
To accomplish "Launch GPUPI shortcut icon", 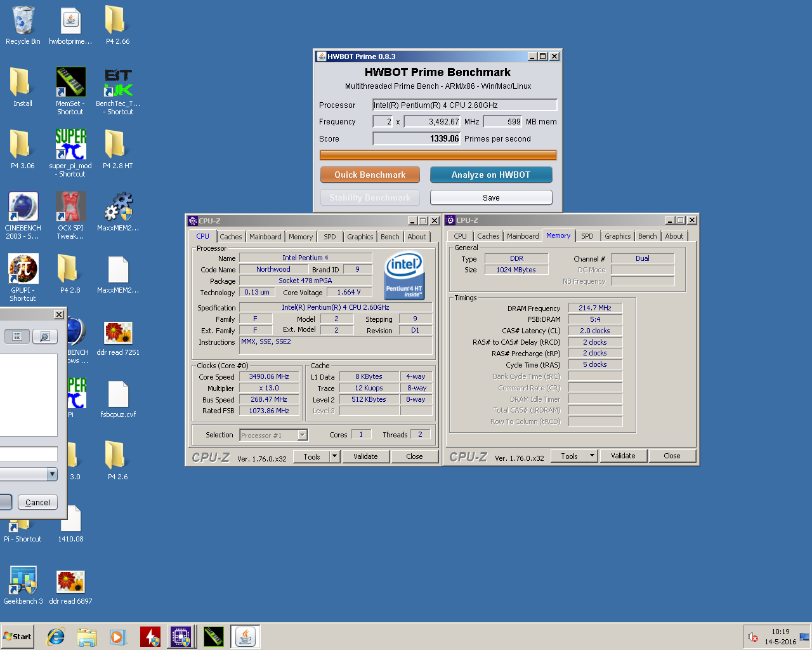I will click(23, 277).
